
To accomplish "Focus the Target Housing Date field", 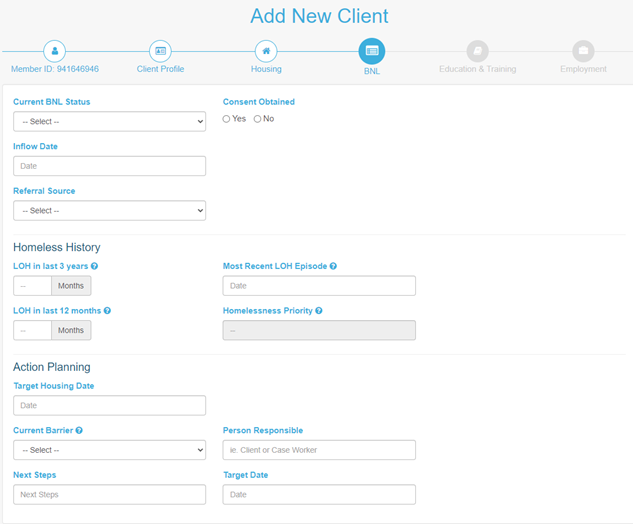I will (109, 405).
